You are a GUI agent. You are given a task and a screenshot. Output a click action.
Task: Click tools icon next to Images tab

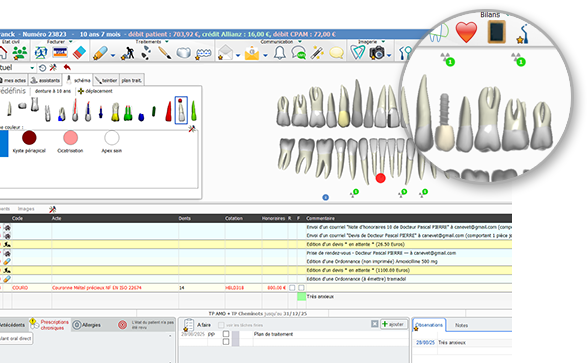(52, 209)
